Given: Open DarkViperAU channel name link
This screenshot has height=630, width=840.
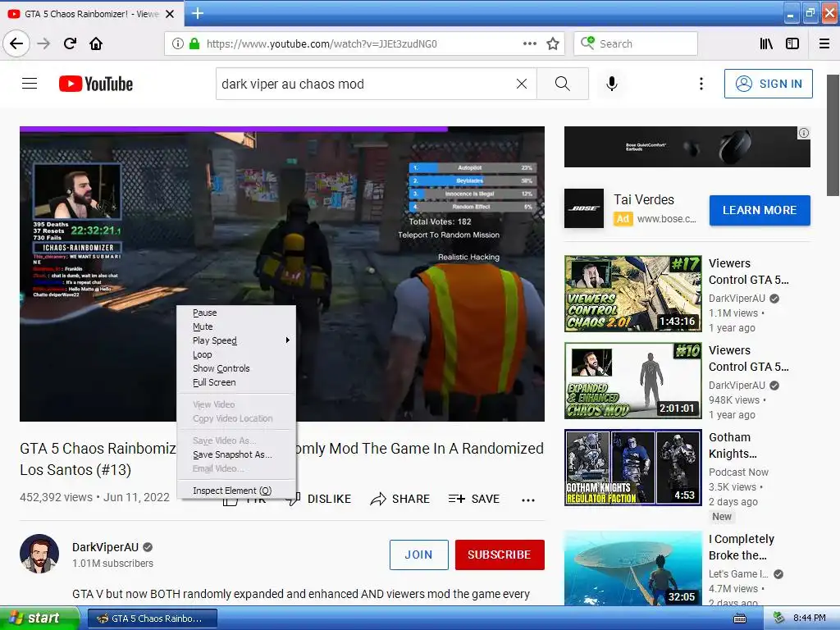Looking at the screenshot, I should click(106, 547).
